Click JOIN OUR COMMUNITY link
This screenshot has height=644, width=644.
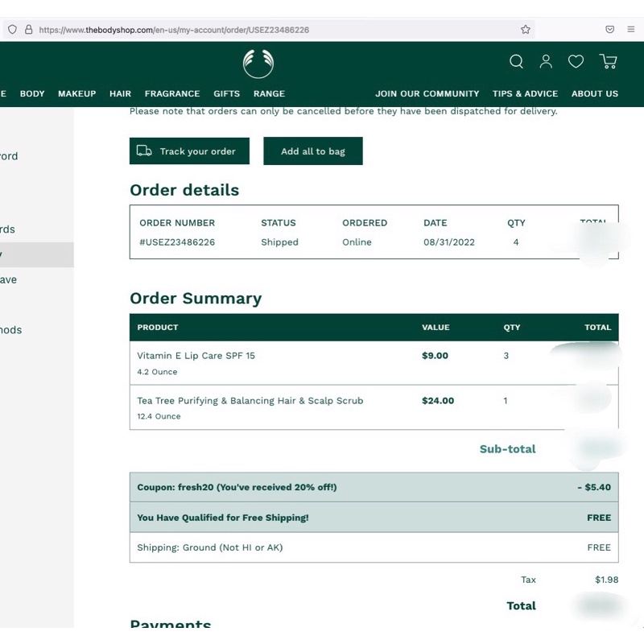(427, 94)
